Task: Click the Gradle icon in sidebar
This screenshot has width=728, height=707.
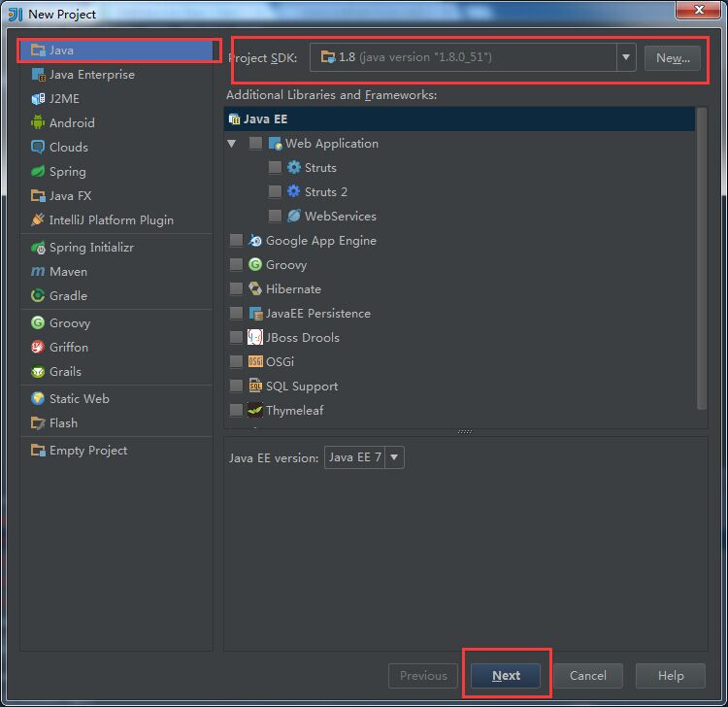Action: [38, 295]
